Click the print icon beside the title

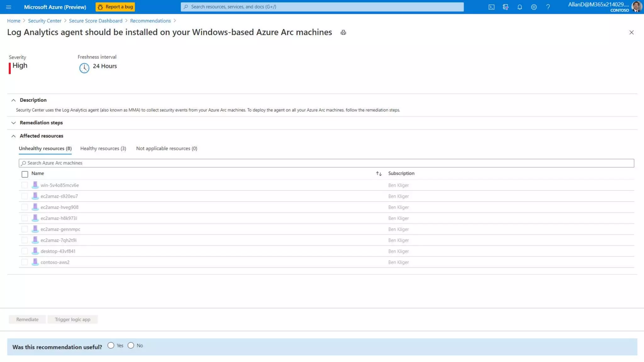(343, 32)
